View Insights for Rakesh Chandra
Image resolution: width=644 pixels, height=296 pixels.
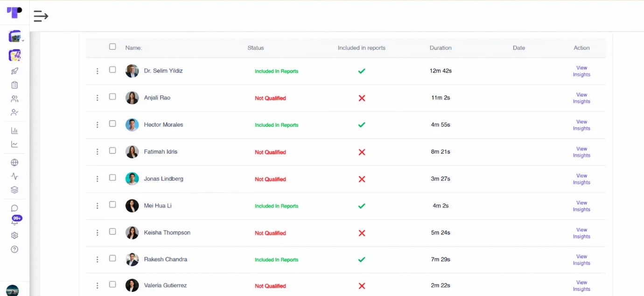pos(581,260)
